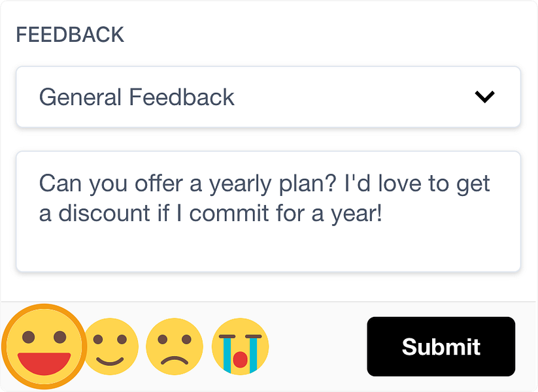
Task: Change the General Feedback category option
Action: pyautogui.click(x=268, y=97)
